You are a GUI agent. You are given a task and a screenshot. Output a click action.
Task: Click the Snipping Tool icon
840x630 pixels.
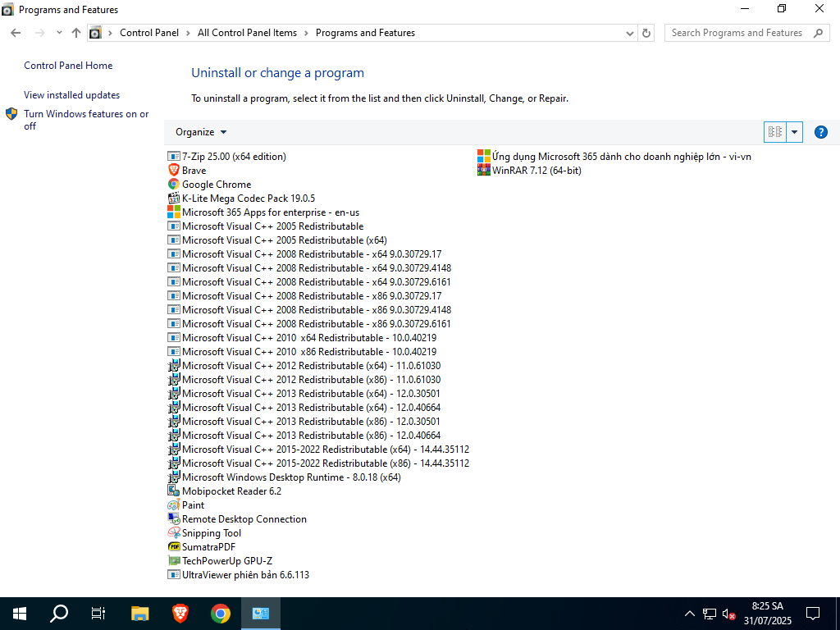coord(174,533)
